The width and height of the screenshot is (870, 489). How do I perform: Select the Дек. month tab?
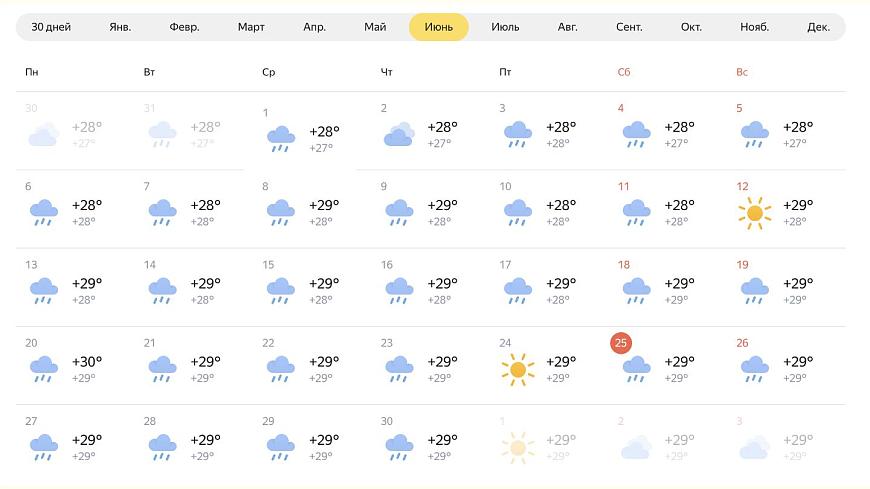[818, 27]
